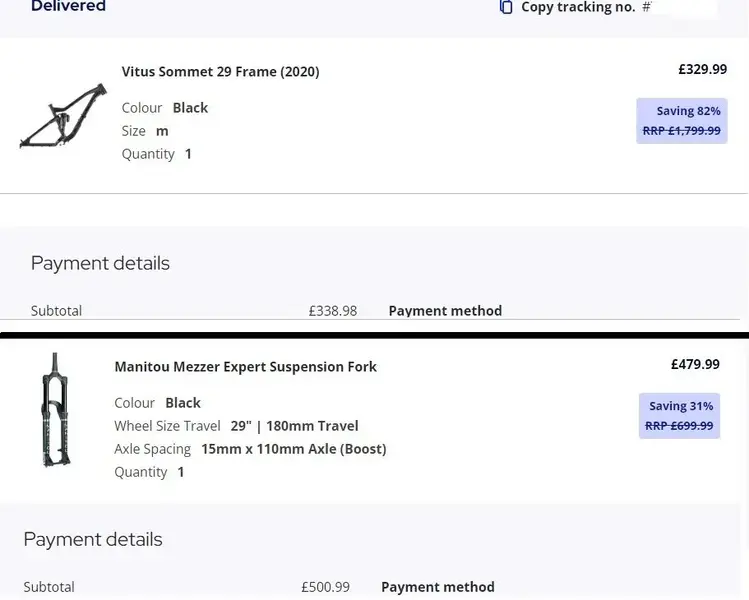
Task: Click the Delivered status heading
Action: click(x=68, y=6)
